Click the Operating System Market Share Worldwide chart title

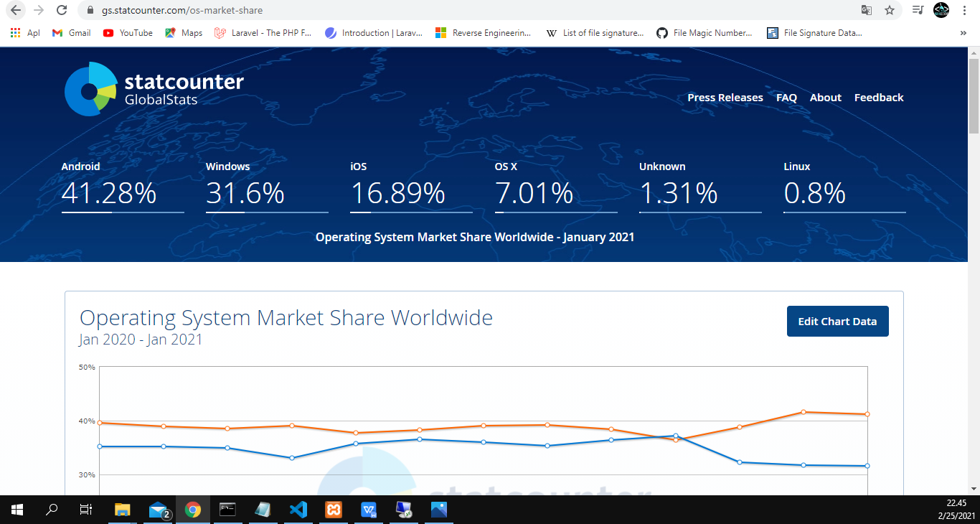click(286, 317)
